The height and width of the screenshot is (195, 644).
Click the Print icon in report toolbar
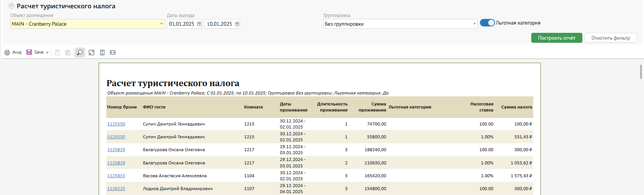pos(7,53)
